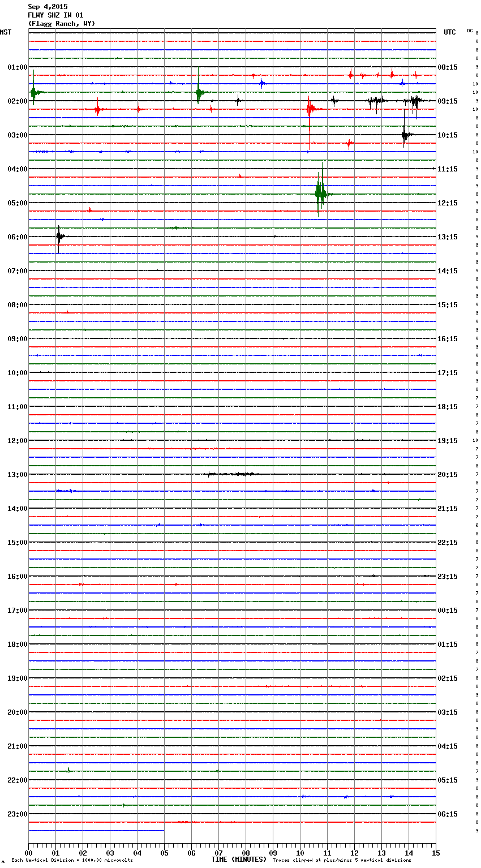Click the 23:15 UTC time label

(448, 576)
